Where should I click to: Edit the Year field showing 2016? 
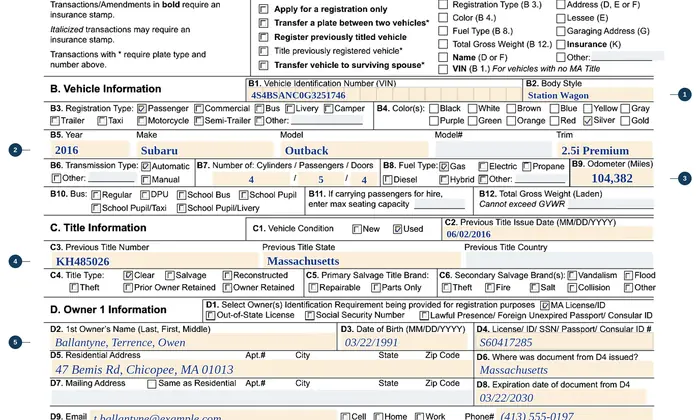point(90,150)
